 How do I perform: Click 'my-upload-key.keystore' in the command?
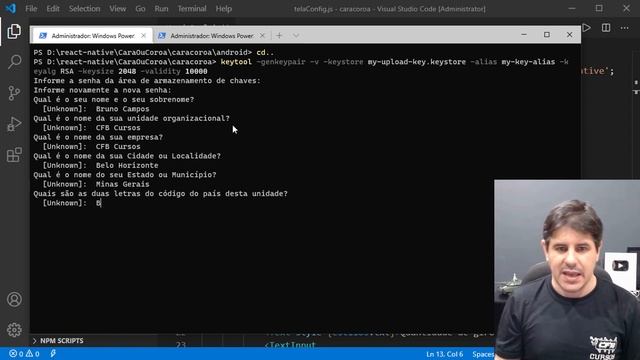(x=416, y=62)
